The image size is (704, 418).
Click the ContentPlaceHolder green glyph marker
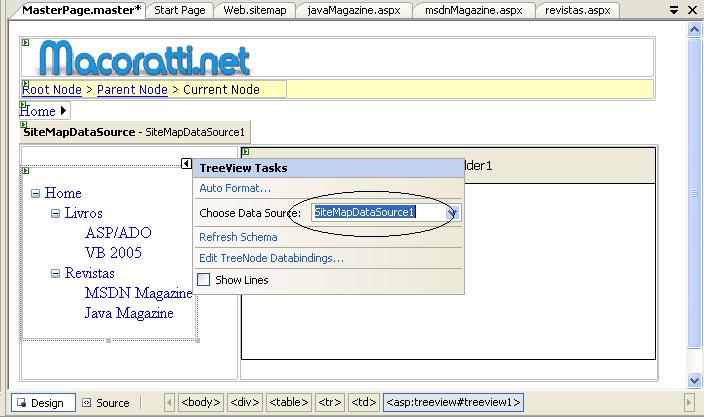coord(245,152)
